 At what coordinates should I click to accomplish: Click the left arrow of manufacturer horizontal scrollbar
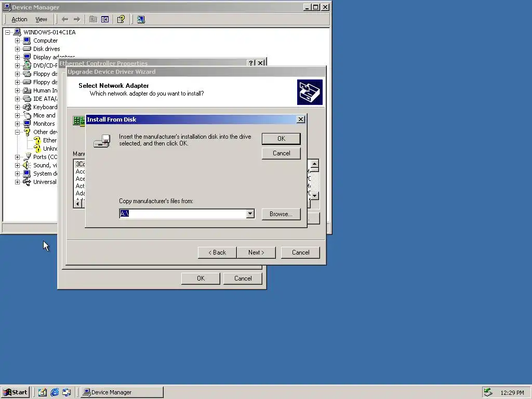pyautogui.click(x=78, y=204)
